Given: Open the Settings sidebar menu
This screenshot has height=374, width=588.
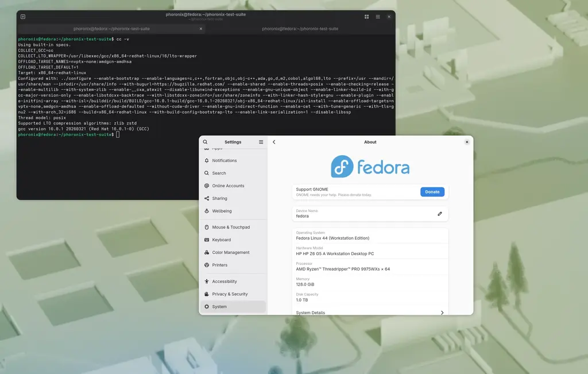Looking at the screenshot, I should pos(261,142).
